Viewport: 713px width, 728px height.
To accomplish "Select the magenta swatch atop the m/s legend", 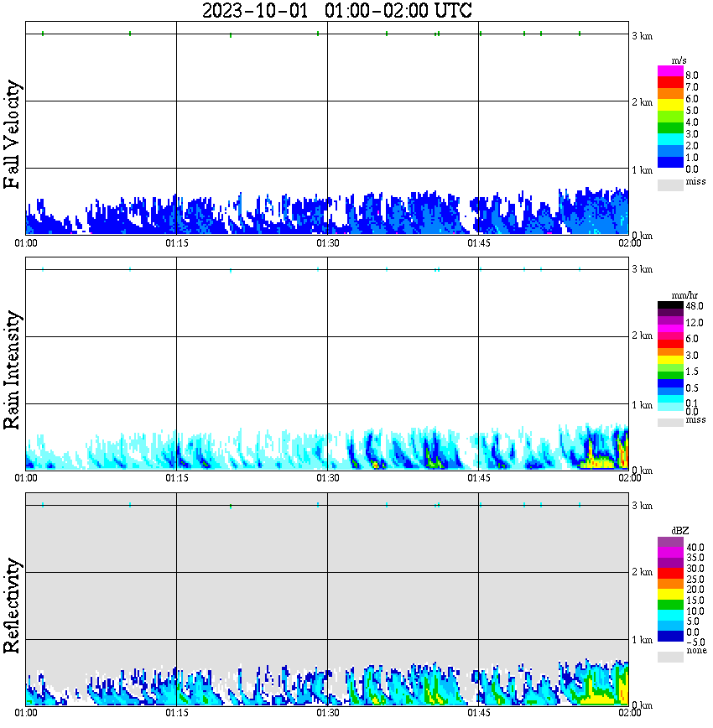I will point(670,71).
